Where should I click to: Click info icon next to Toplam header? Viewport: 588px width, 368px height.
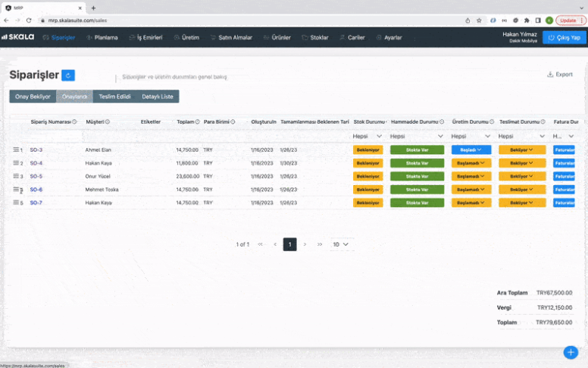[197, 121]
